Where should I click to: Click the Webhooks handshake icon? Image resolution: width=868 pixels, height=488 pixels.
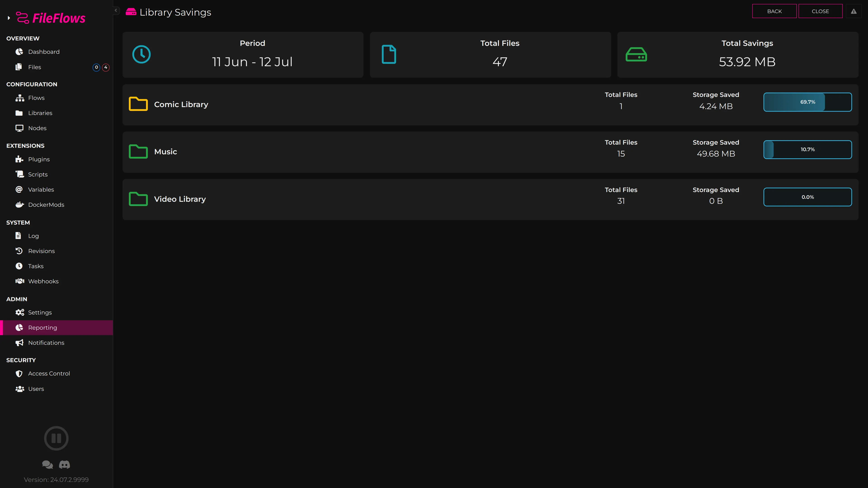click(x=19, y=281)
